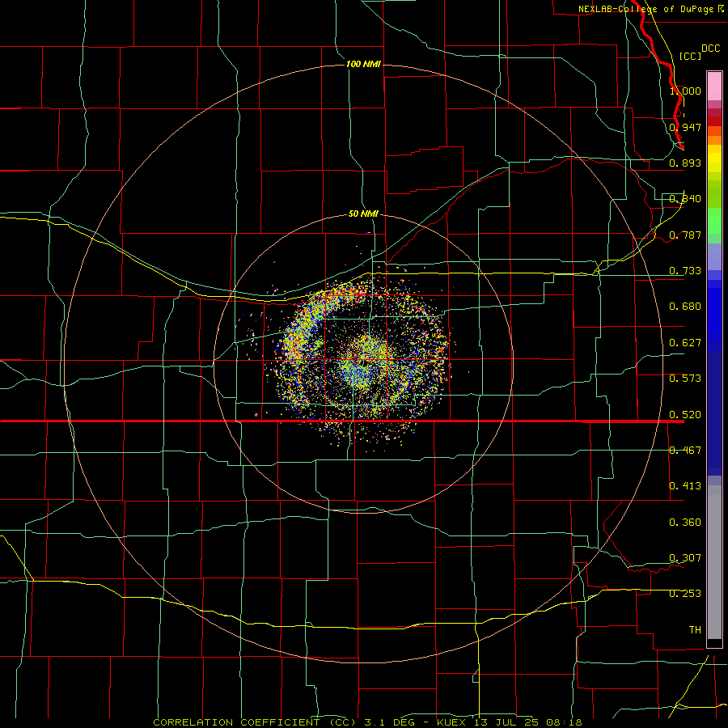The height and width of the screenshot is (728, 728).
Task: Click the 08:18 timestamp text
Action: [x=564, y=722]
